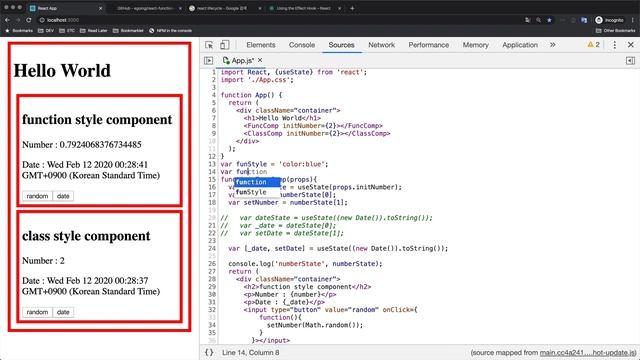The width and height of the screenshot is (640, 360).
Task: Open the Bookmarks star bookmark item
Action: point(19,31)
